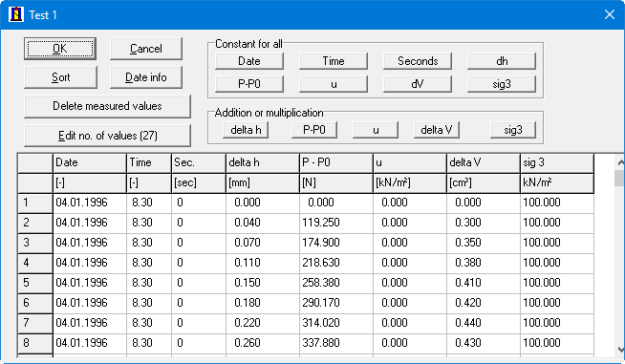Edit delta V value 0.420
625x364 pixels.
(484, 303)
